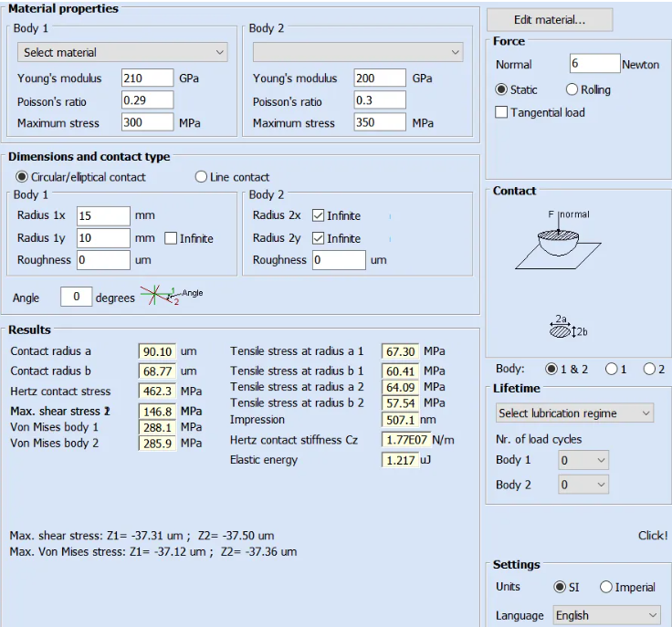672x627 pixels.
Task: Click Body 1 Roughness field
Action: [103, 260]
